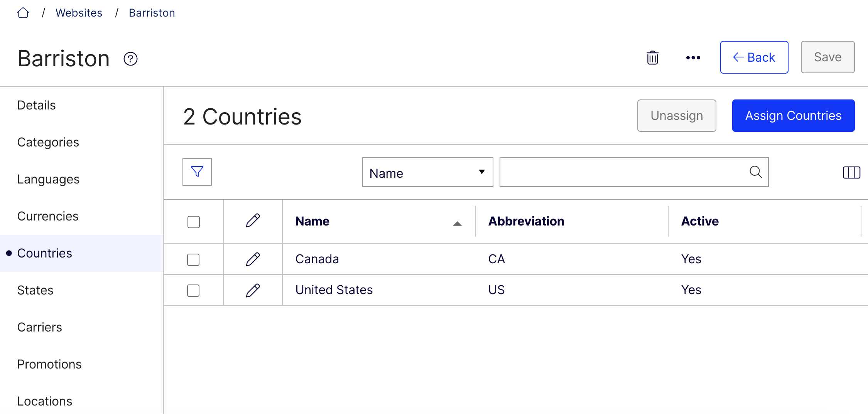Click the help icon next to Barriston
The image size is (868, 414).
tap(130, 59)
